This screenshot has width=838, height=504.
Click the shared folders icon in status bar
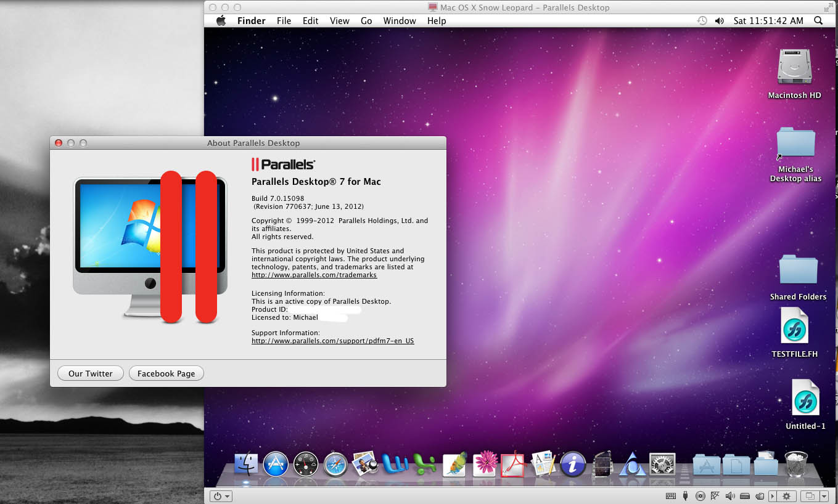pyautogui.click(x=760, y=496)
